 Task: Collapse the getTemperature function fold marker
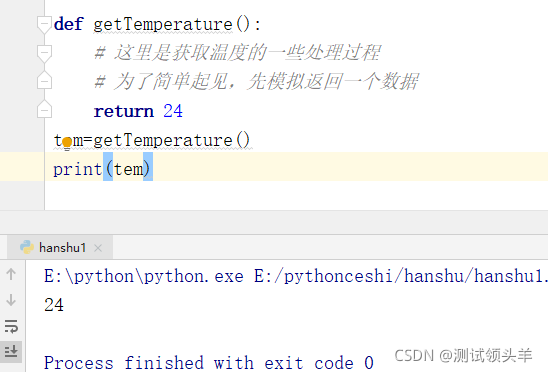point(44,24)
